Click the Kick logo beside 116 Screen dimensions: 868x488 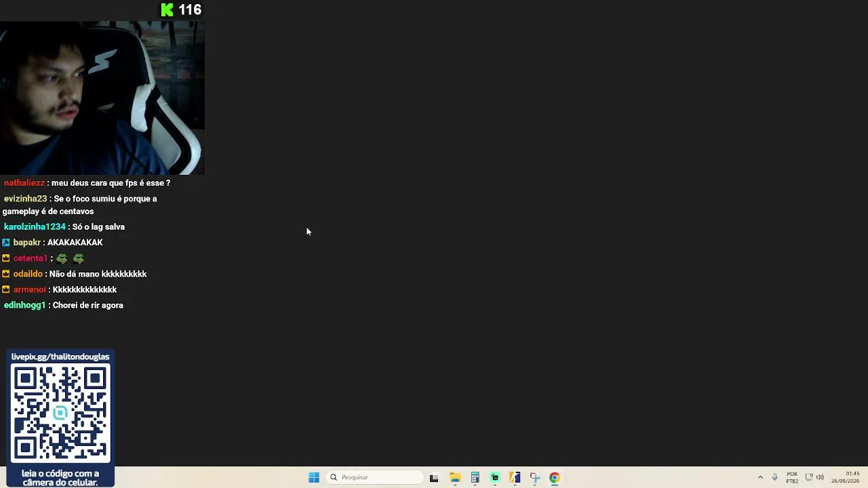point(167,9)
